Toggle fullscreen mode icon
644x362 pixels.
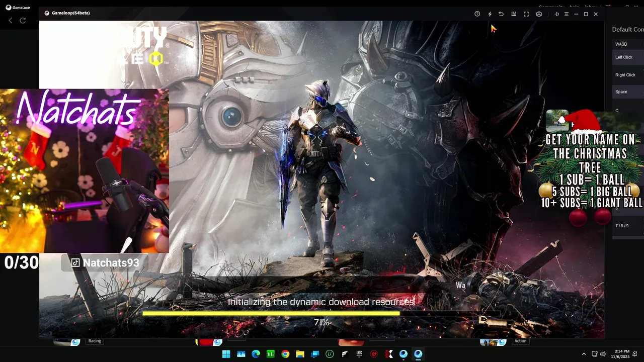(526, 14)
